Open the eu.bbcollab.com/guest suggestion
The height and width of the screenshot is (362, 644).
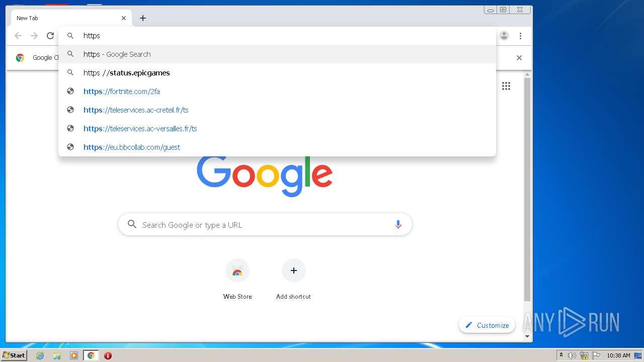click(x=277, y=147)
